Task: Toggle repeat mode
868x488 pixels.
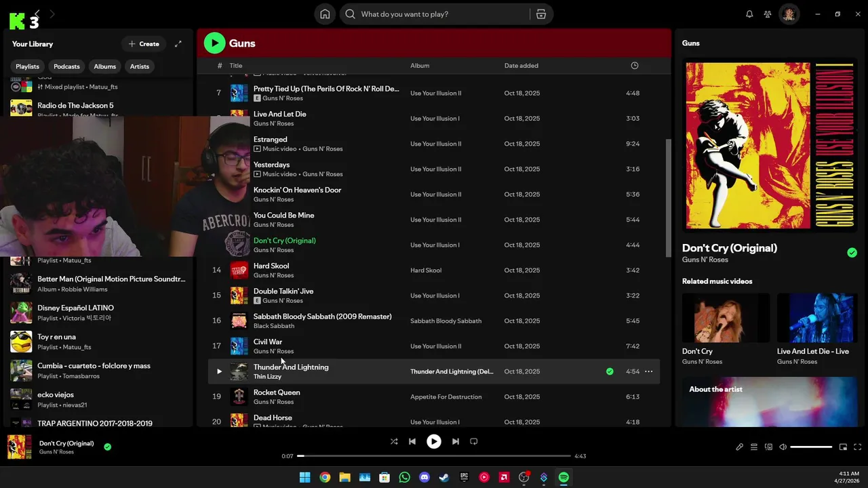Action: 474,441
